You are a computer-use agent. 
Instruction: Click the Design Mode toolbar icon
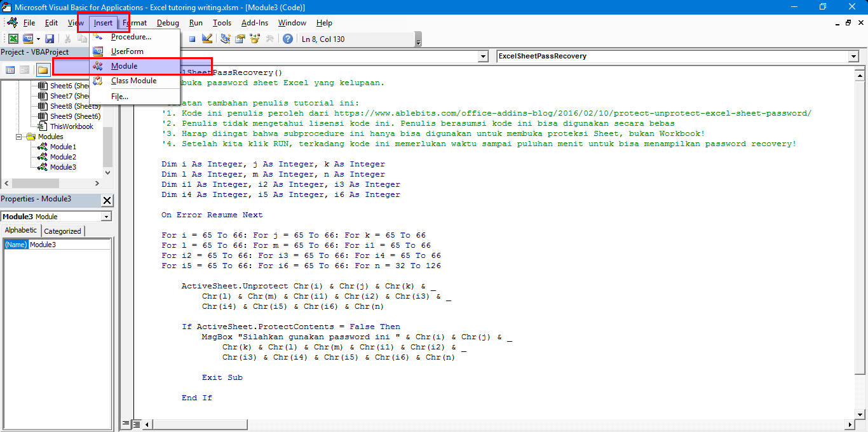click(x=207, y=39)
